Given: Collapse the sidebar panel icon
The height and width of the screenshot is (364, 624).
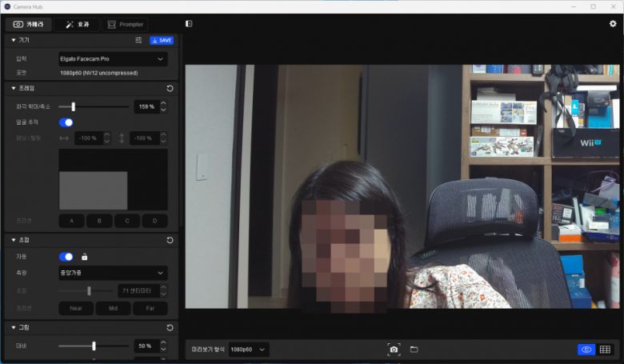Looking at the screenshot, I should (x=189, y=24).
